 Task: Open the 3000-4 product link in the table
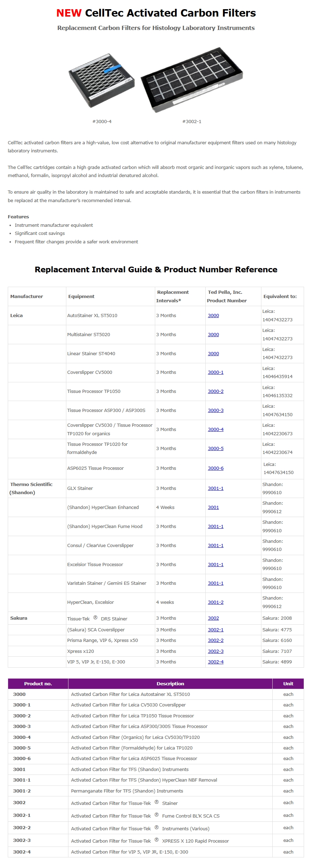coord(216,430)
